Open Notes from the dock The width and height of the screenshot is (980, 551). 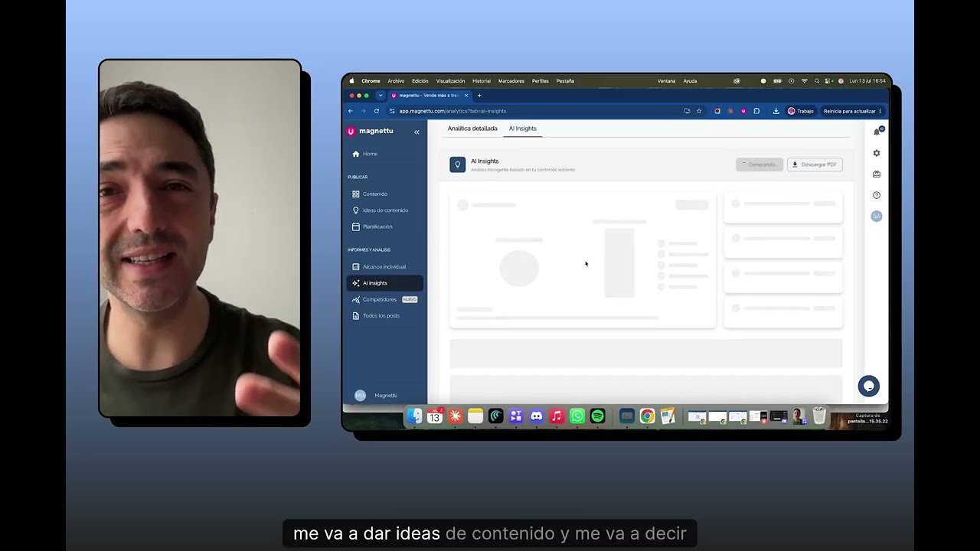pyautogui.click(x=475, y=416)
